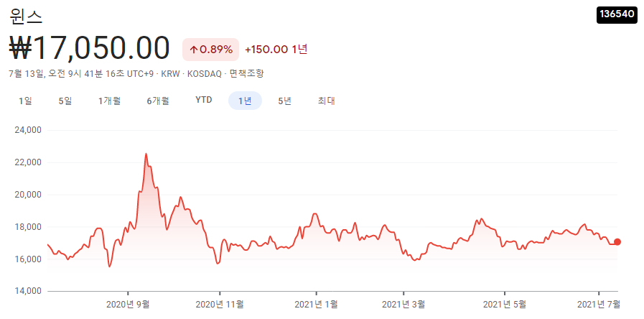644x319 pixels.
Task: Click the 22,000 y-axis label
Action: click(x=27, y=162)
